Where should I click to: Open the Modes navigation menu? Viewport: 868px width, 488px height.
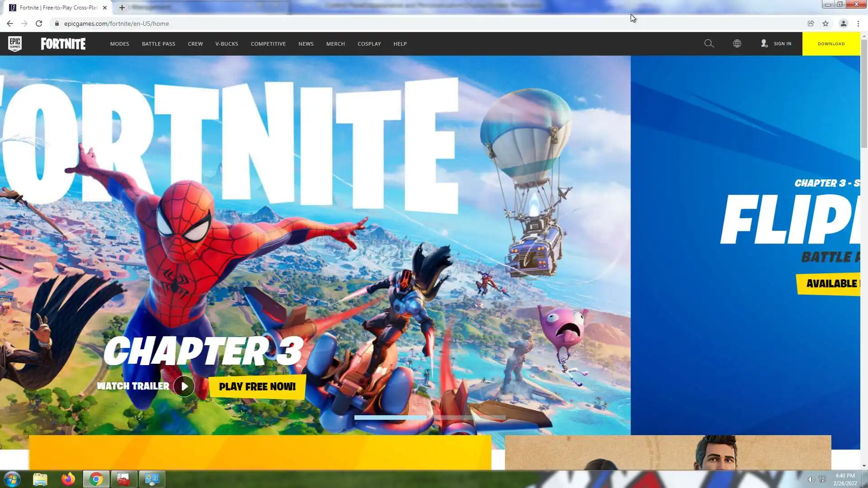(x=119, y=44)
